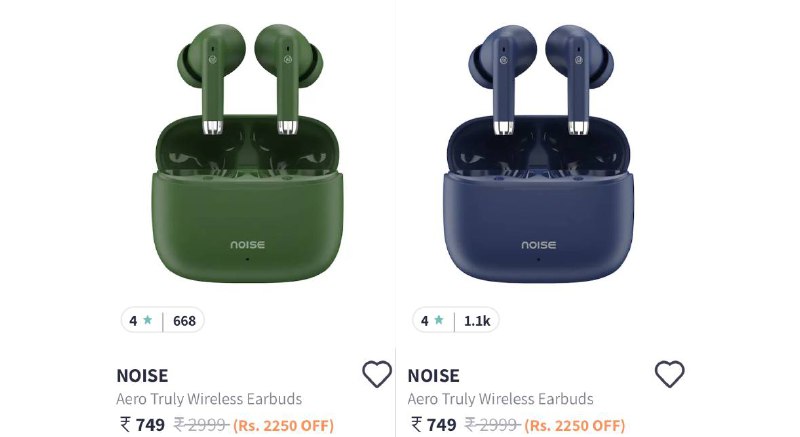Open the 4-star rating badge with 668 reviews
Viewport: 800px width, 437px height.
click(163, 321)
